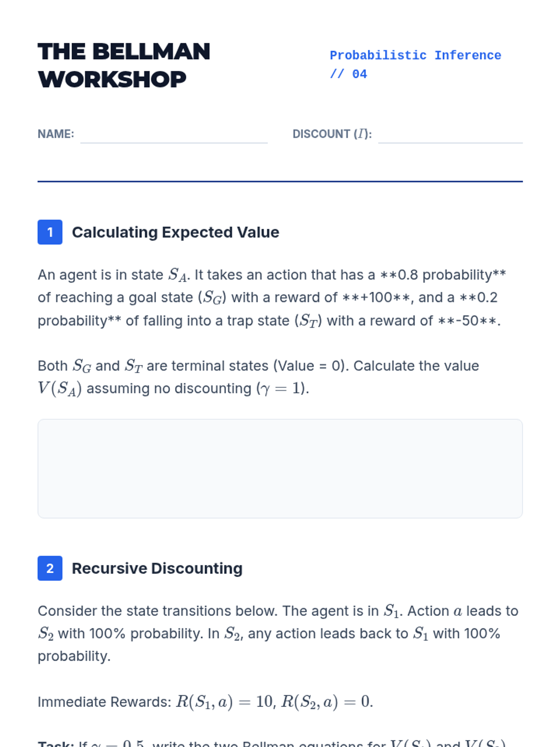560x747 pixels.
Task: Click the paragraph beginning 'An agent is in state'
Action: (272, 297)
